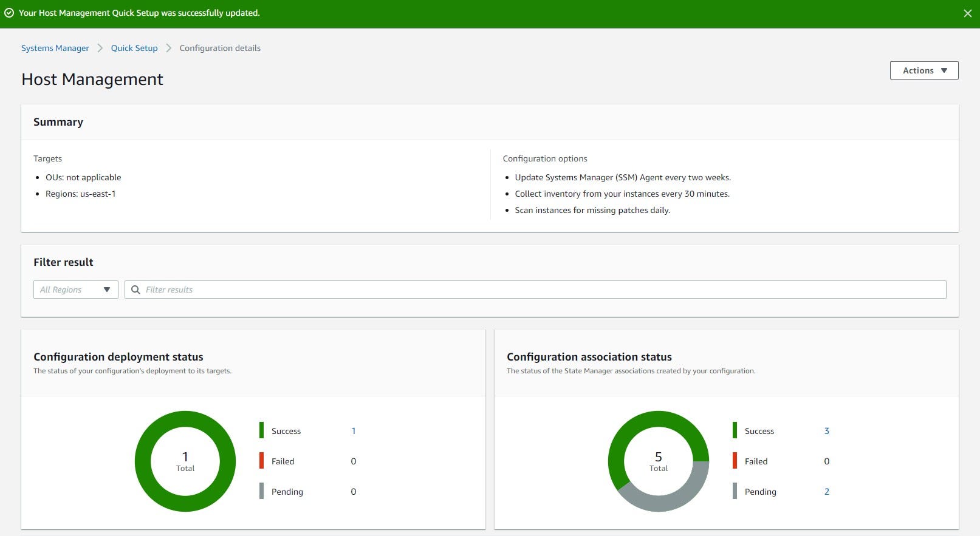The image size is (980, 536).
Task: Click the Configuration details breadcrumb text
Action: [220, 48]
